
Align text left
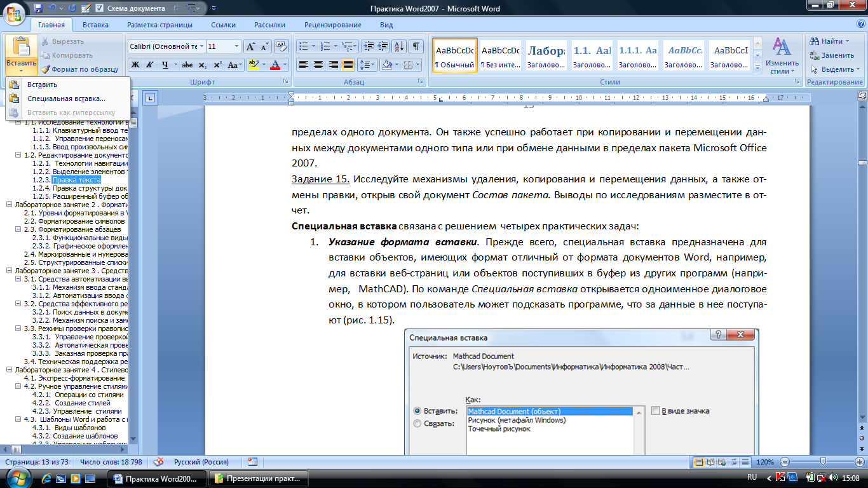pos(304,65)
